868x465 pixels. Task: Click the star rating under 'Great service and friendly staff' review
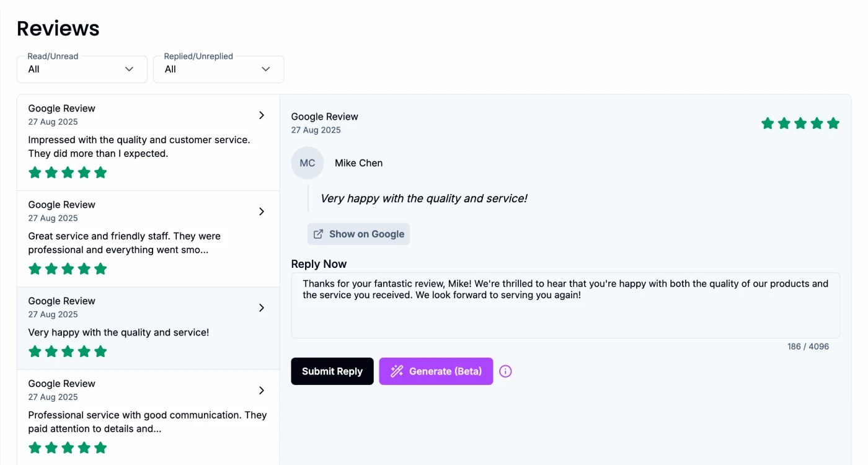pos(68,268)
